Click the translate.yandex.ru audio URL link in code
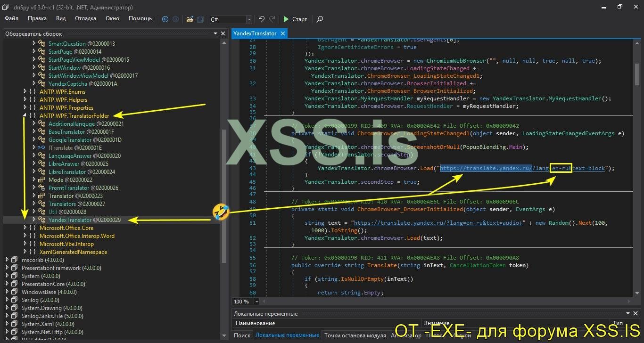This screenshot has height=343, width=644. [x=438, y=223]
